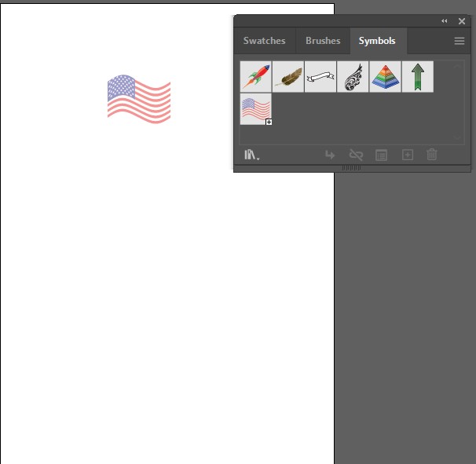This screenshot has width=476, height=464.
Task: Click Break Link to Symbol icon
Action: coord(355,155)
